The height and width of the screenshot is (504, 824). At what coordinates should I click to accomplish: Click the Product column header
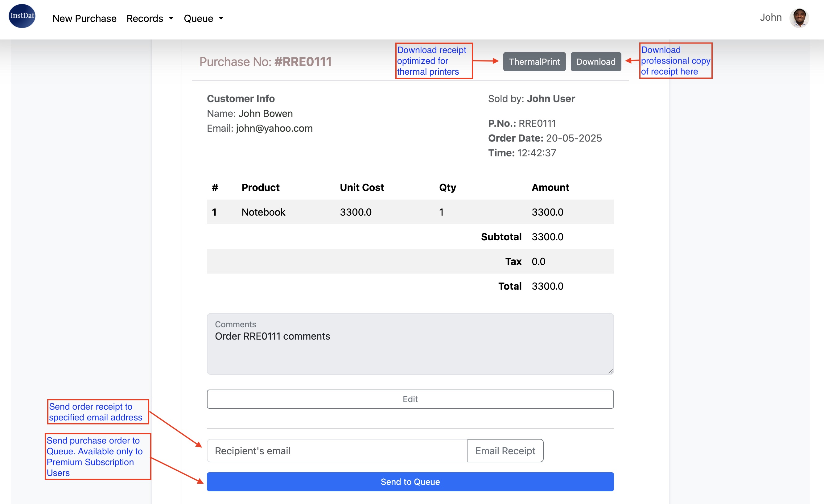coord(260,187)
